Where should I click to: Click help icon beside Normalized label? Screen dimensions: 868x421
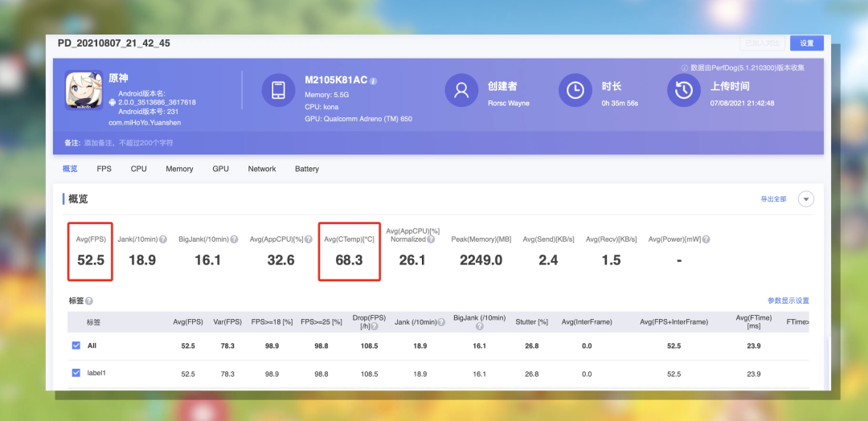click(x=431, y=239)
